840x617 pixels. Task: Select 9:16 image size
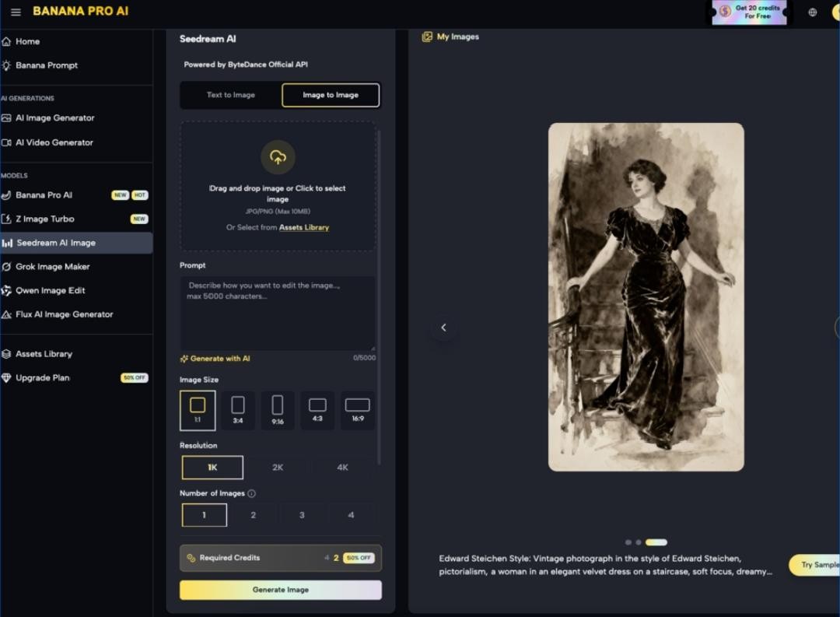coord(278,410)
